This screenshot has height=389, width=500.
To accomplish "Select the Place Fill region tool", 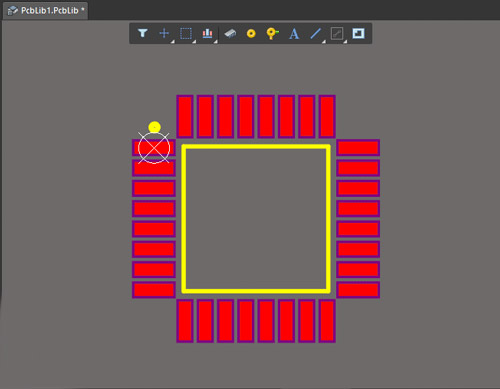I will coord(358,33).
